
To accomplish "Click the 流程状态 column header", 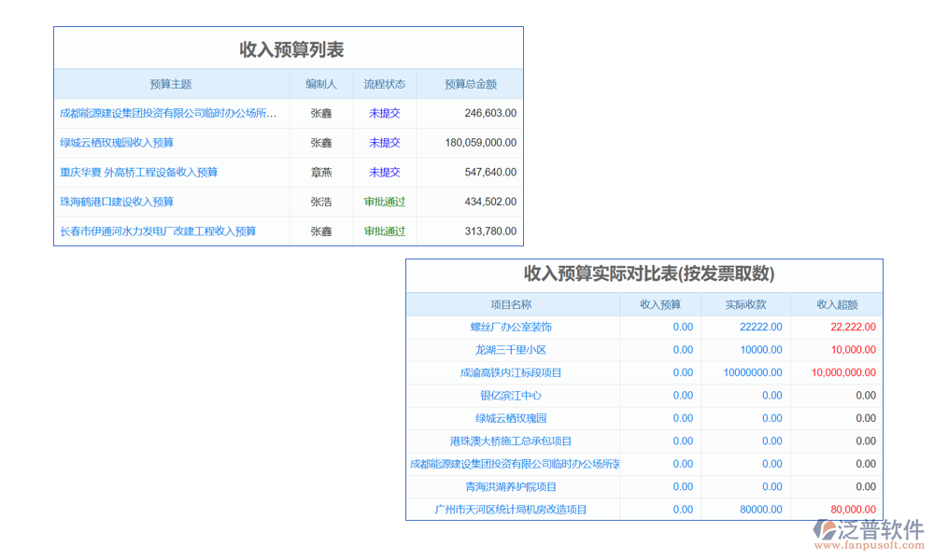I will (x=385, y=84).
